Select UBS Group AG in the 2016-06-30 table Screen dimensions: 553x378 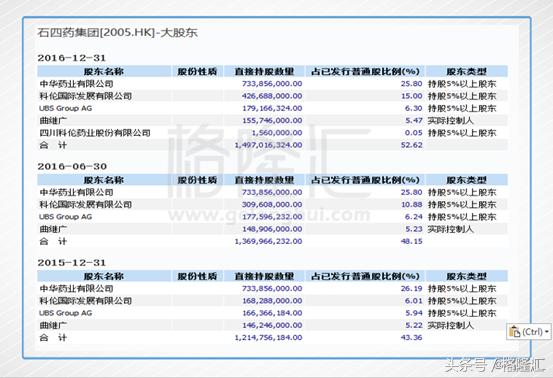click(66, 217)
